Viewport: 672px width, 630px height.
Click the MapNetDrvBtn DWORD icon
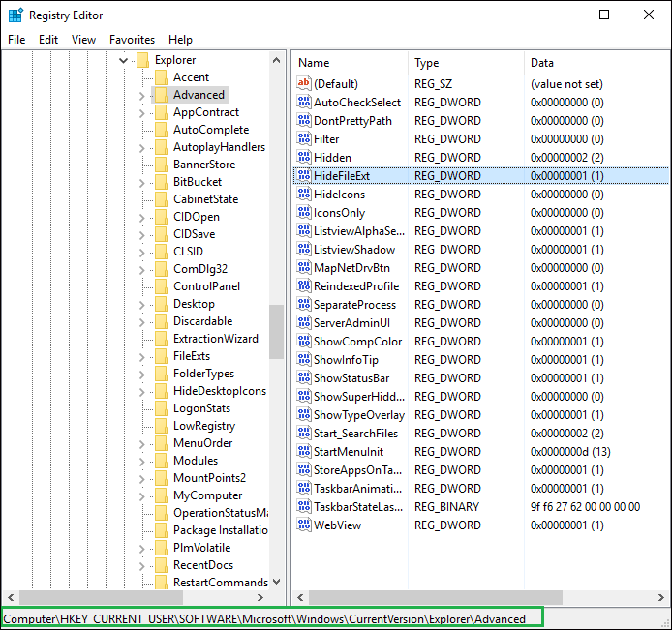coord(304,267)
